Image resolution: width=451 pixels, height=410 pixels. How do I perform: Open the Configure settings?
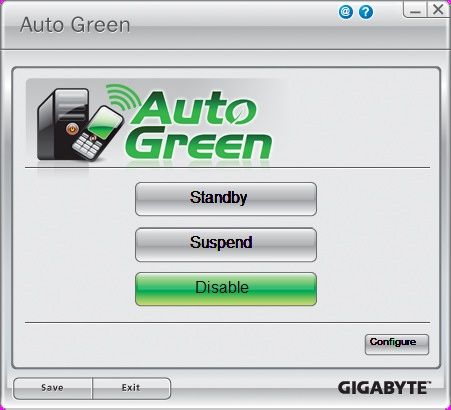point(397,344)
